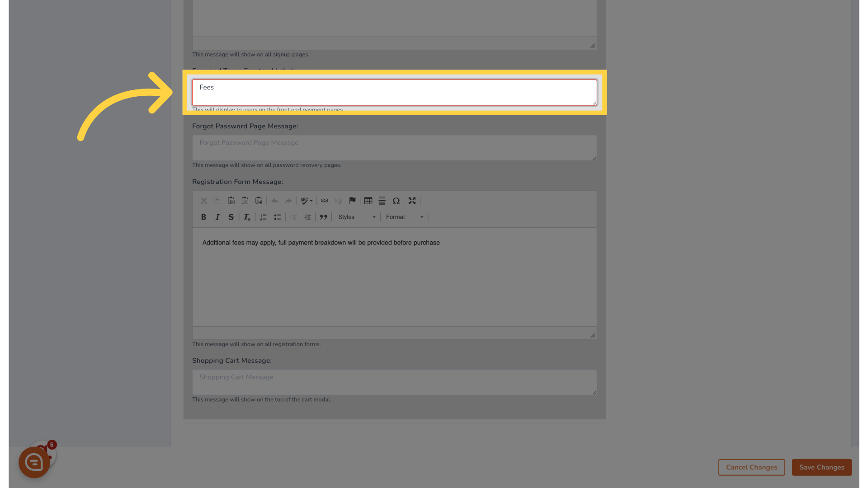Click the numbered list icon

point(263,217)
